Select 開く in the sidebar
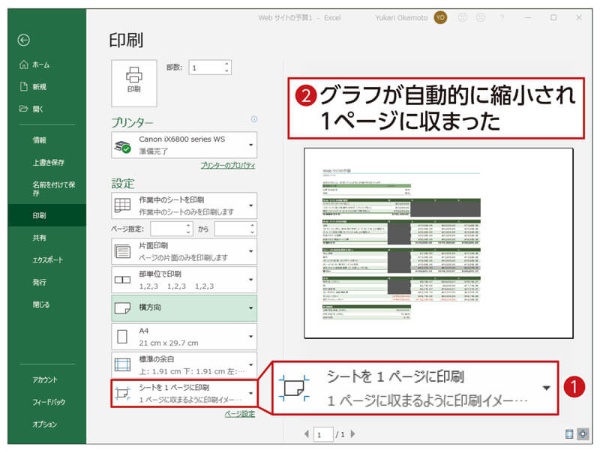Image resolution: width=600 pixels, height=453 pixels. pos(31,109)
